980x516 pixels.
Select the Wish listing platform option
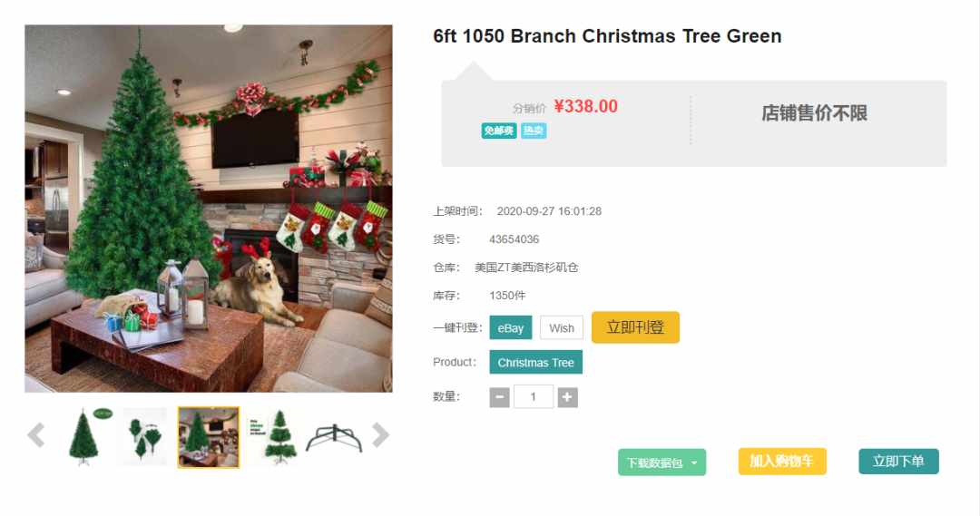pos(562,328)
